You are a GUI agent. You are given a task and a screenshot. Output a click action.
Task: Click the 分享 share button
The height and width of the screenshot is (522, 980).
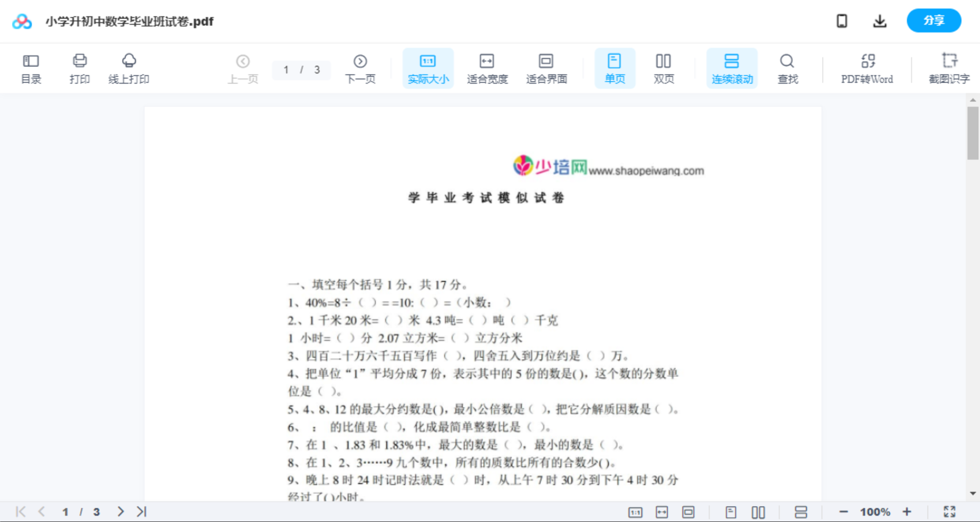pyautogui.click(x=933, y=20)
